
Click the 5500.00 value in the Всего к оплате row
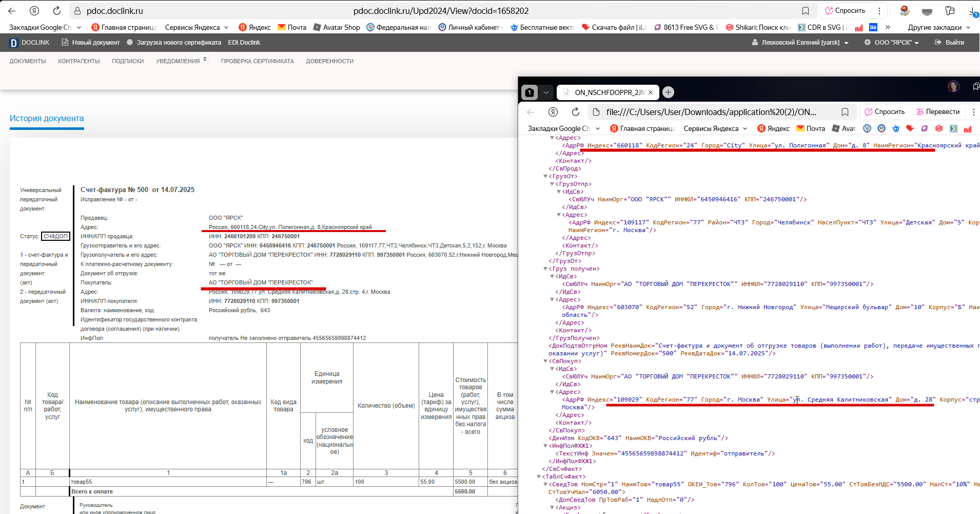[465, 491]
